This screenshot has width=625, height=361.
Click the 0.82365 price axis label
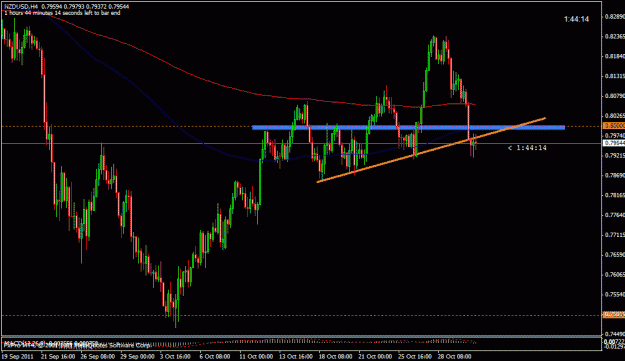(615, 36)
